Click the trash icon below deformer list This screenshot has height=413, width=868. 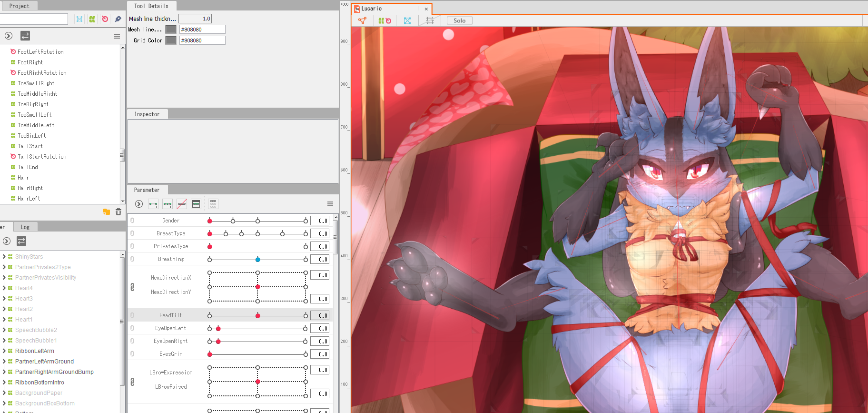click(x=118, y=212)
